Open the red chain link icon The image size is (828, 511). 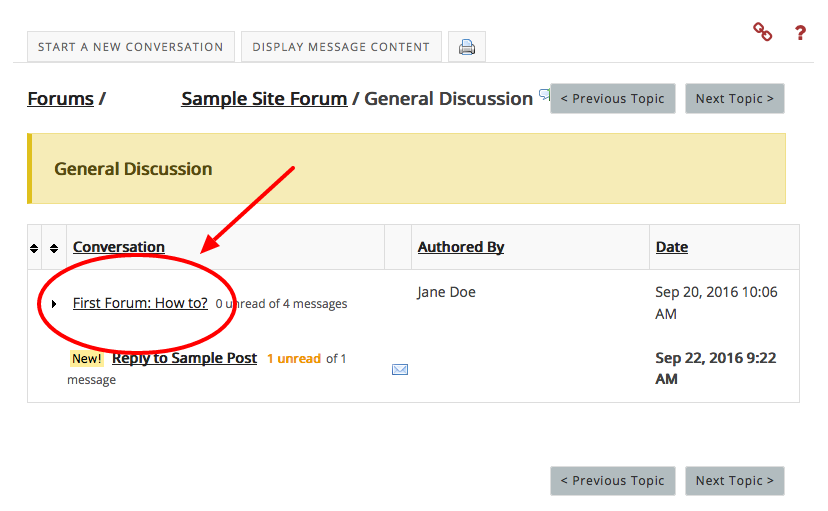[763, 32]
